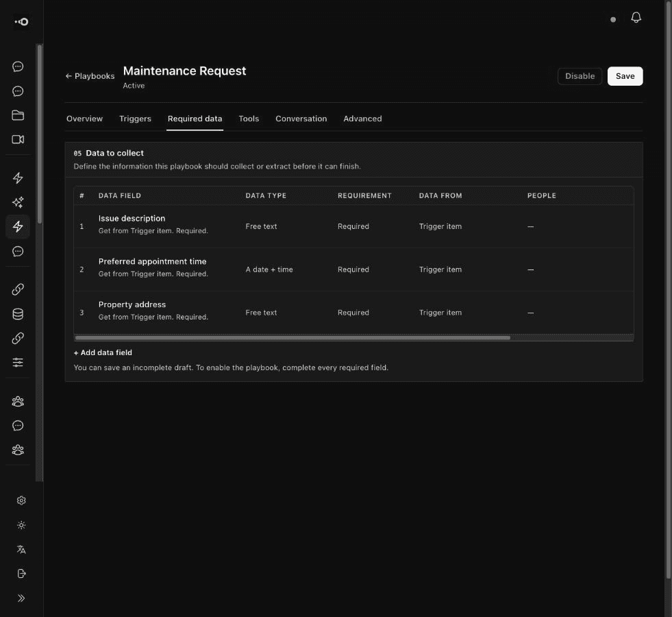Click the link icon directly above the sliders icon
This screenshot has height=617, width=672.
[x=18, y=338]
